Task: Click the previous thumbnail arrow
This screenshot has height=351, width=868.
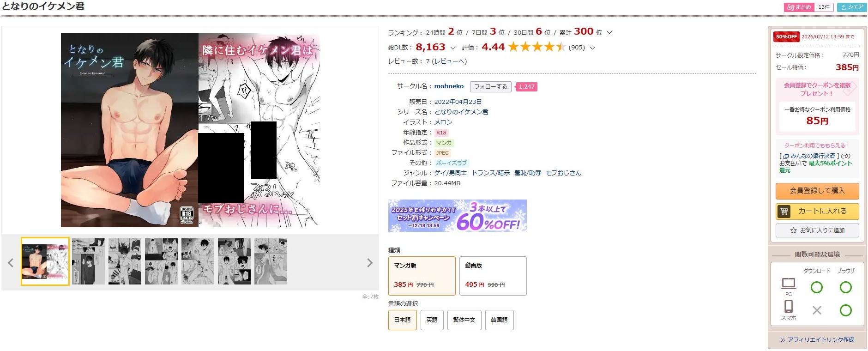Action: [11, 263]
